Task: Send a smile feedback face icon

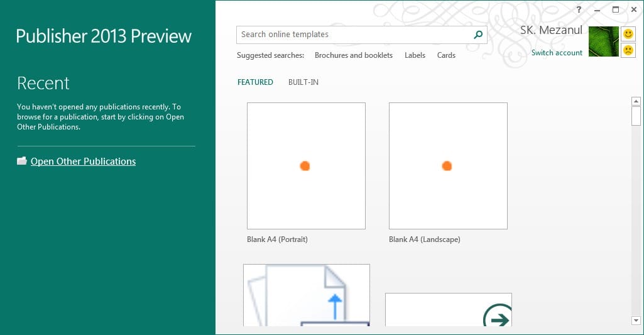Action: 628,34
